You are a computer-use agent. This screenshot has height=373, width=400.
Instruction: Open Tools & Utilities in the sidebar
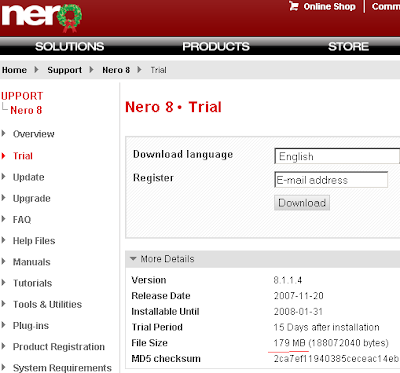[47, 304]
